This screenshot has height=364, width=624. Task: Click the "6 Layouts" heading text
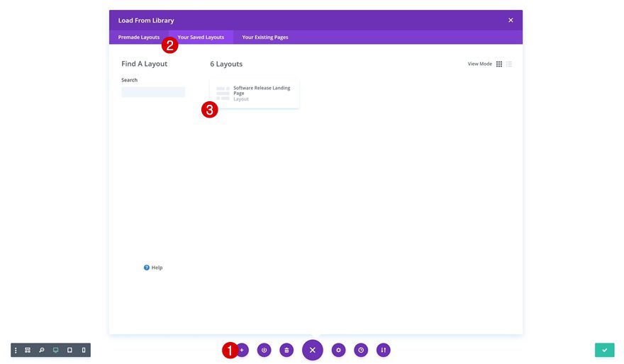[226, 64]
